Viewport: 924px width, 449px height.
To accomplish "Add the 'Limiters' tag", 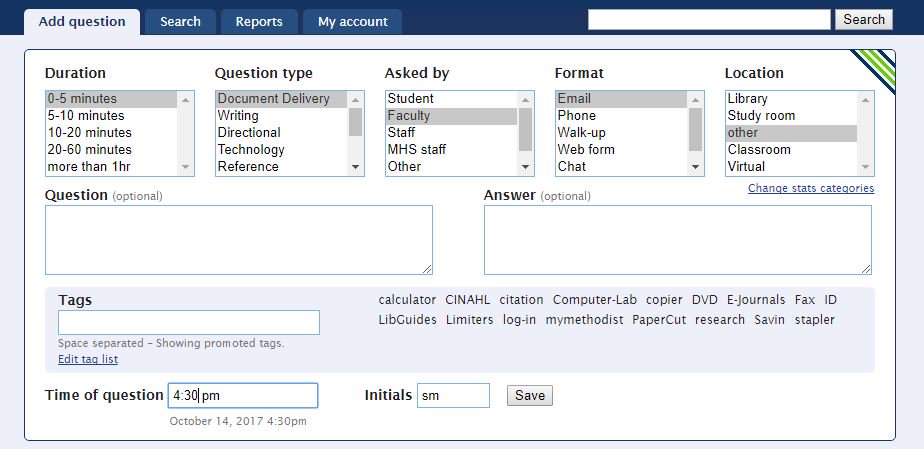I will (x=470, y=320).
